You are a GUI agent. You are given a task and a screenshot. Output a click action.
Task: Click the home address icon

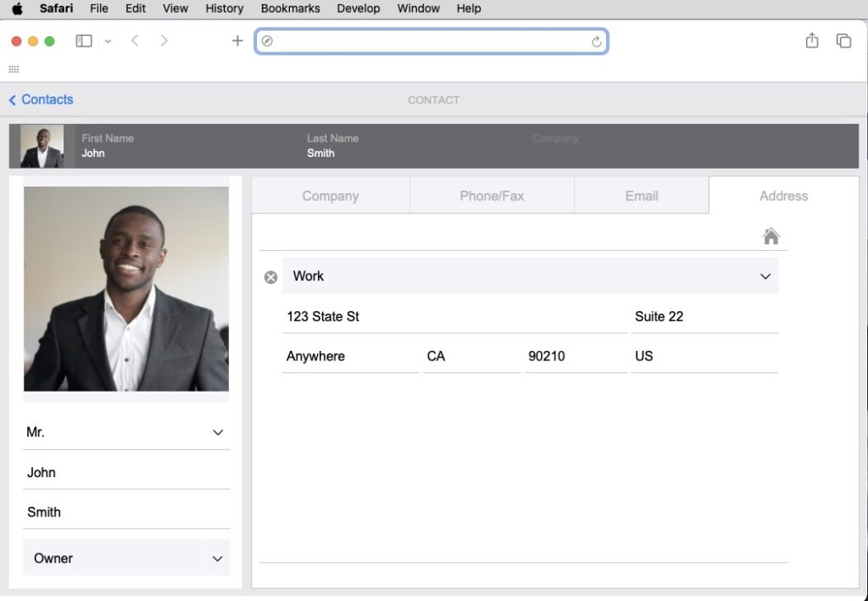[x=771, y=237]
